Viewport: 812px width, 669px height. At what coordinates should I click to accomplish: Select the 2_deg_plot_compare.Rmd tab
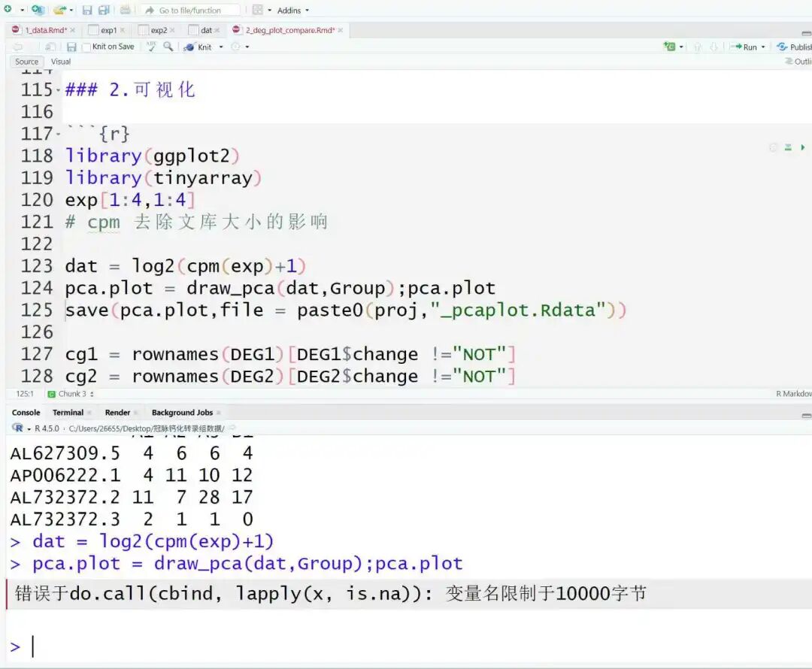click(x=289, y=30)
